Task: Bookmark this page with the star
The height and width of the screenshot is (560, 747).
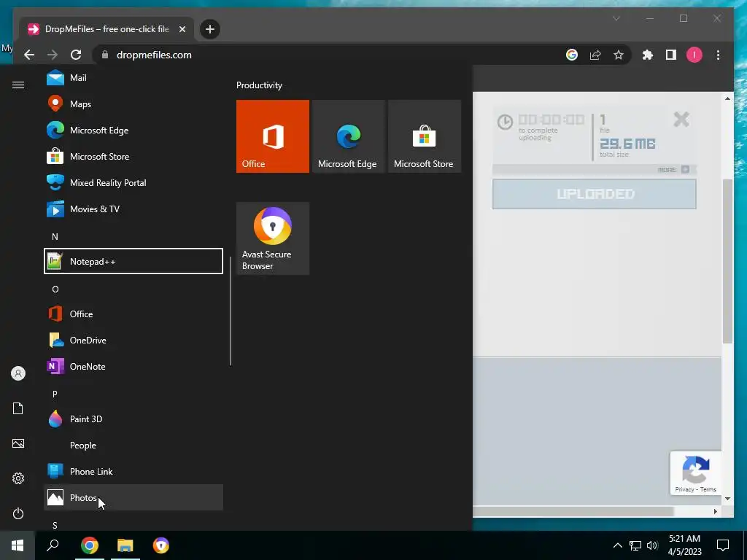Action: click(619, 55)
